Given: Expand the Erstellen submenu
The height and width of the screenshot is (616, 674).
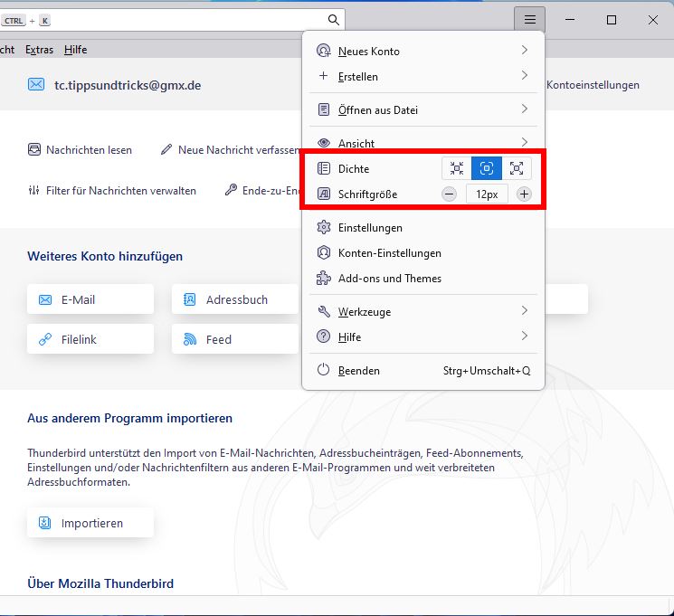Looking at the screenshot, I should pyautogui.click(x=422, y=77).
